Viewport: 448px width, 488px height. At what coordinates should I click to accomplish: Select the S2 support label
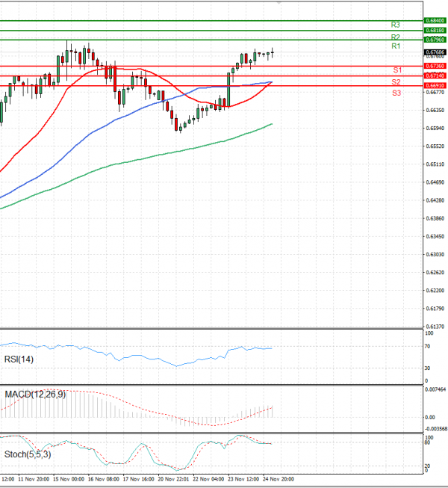point(396,82)
